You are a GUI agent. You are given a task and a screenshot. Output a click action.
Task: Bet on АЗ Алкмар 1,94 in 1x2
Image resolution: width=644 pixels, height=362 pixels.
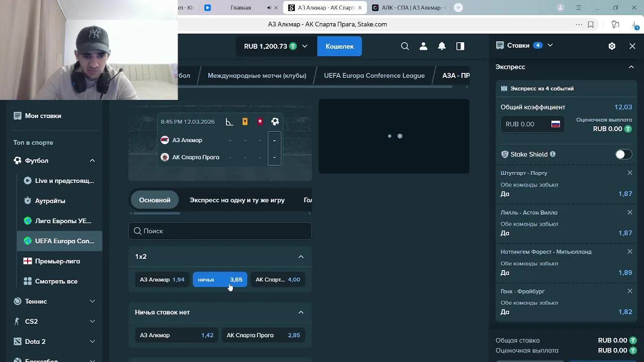coord(162,280)
